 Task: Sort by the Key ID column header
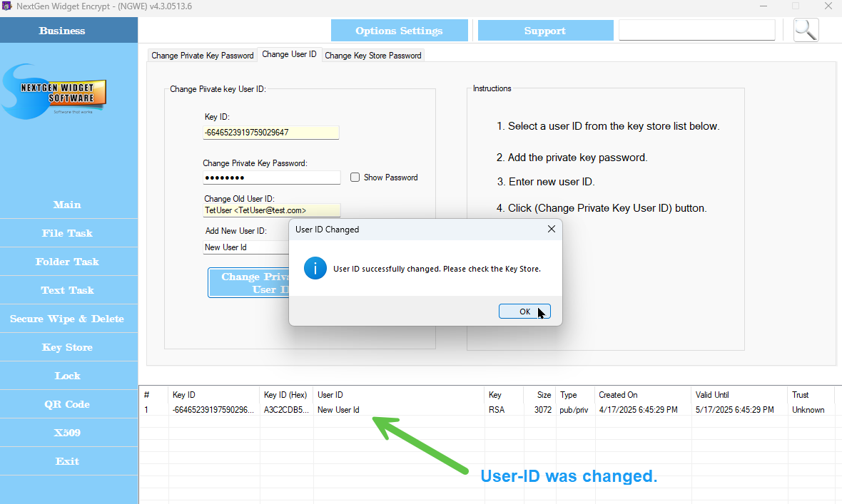pyautogui.click(x=214, y=394)
